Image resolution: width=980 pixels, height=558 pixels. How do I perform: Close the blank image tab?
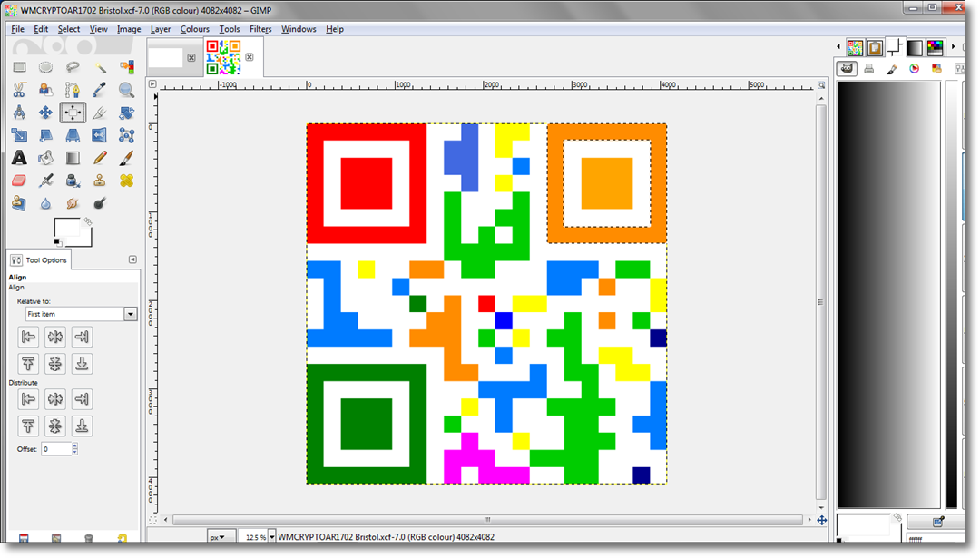pyautogui.click(x=191, y=57)
